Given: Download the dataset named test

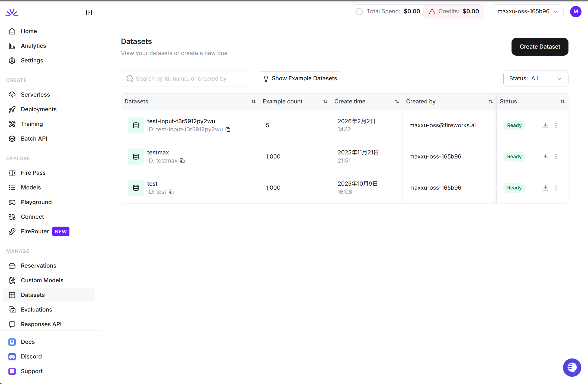Looking at the screenshot, I should (545, 188).
